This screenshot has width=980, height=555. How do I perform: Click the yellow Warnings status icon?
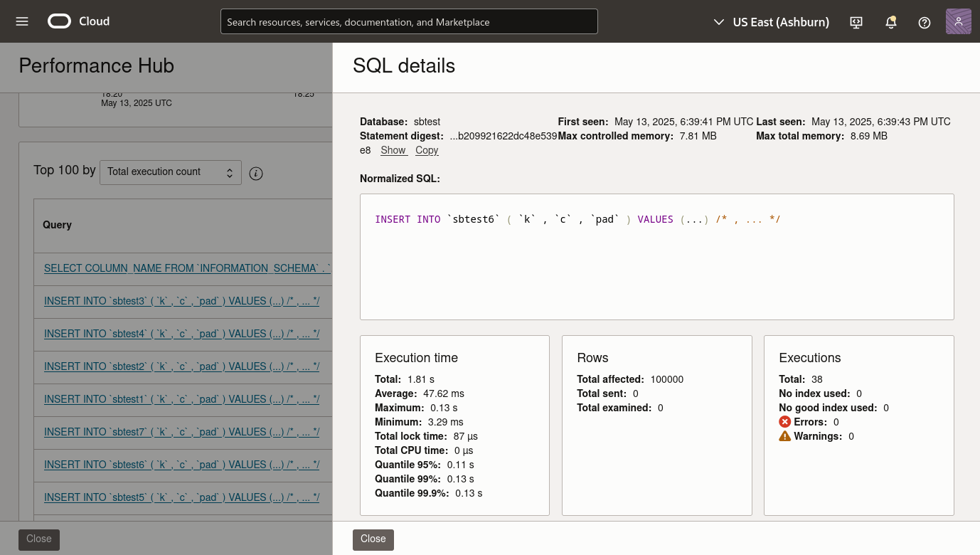click(785, 435)
